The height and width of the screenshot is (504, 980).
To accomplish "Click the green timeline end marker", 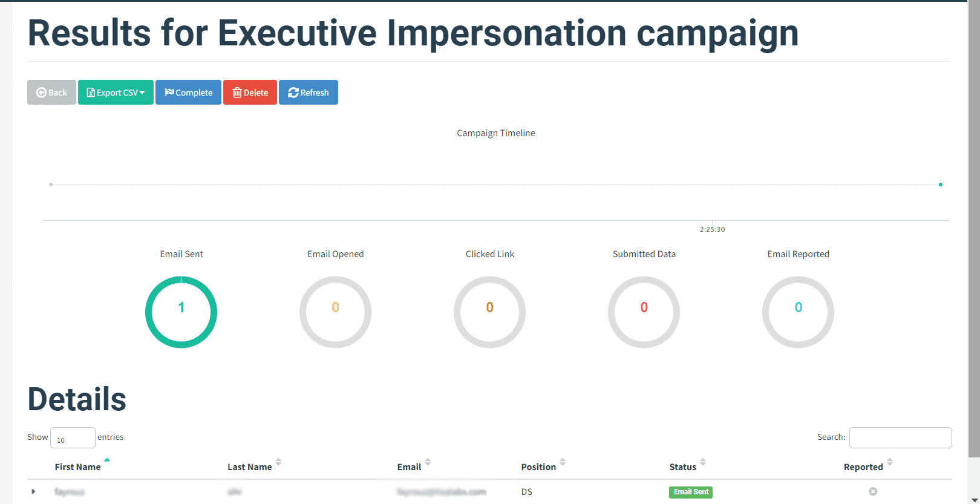I will click(x=941, y=185).
